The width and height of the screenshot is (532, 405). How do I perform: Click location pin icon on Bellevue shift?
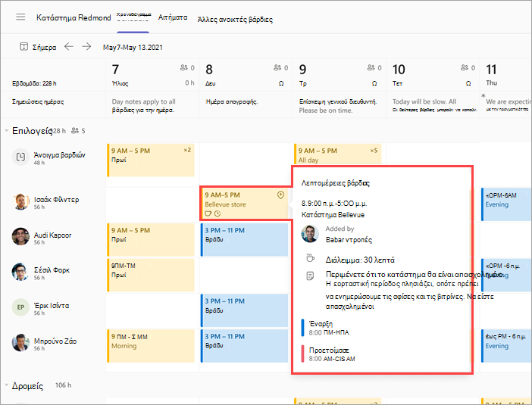point(280,195)
